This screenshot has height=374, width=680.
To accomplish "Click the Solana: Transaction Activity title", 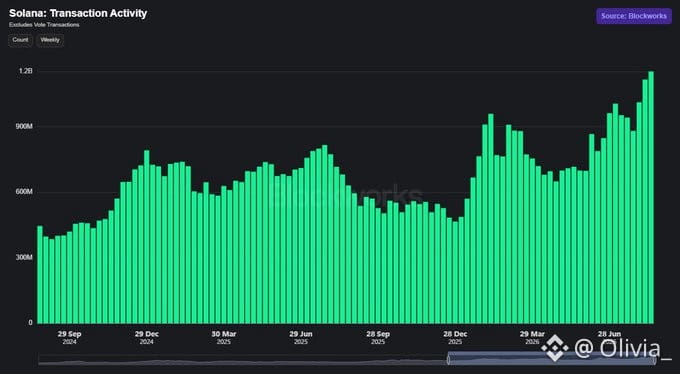I will point(78,13).
